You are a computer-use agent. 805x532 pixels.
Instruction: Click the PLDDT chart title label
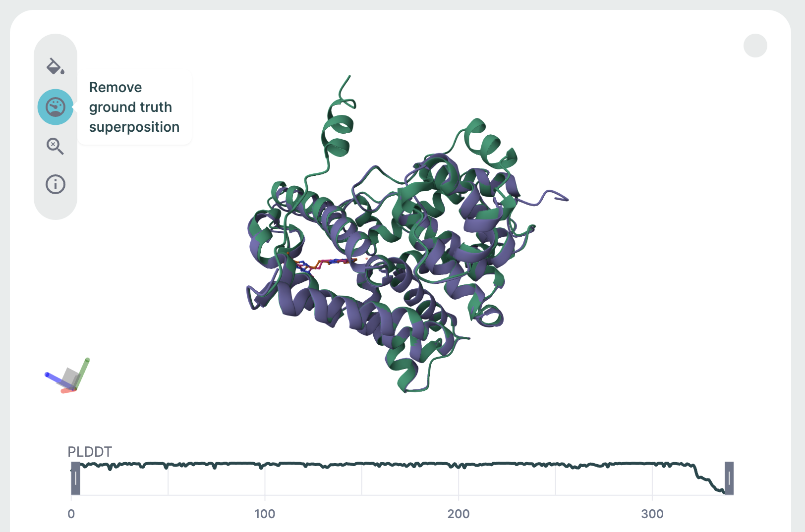[x=90, y=452]
